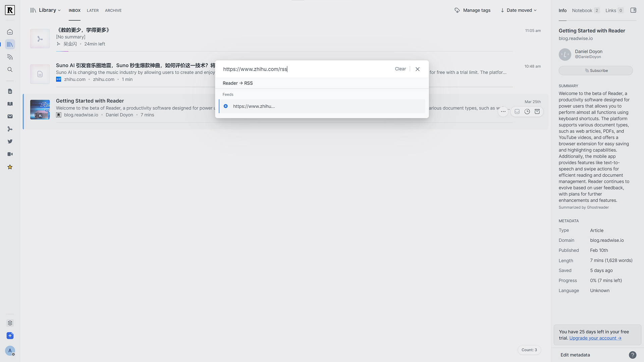Move Getting Started article to Later
This screenshot has height=362, width=644.
click(527, 112)
